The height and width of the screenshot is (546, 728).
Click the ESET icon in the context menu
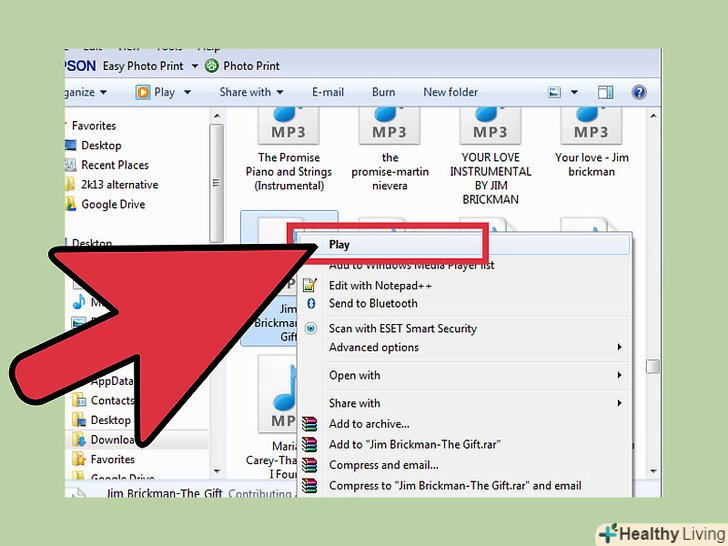[311, 328]
